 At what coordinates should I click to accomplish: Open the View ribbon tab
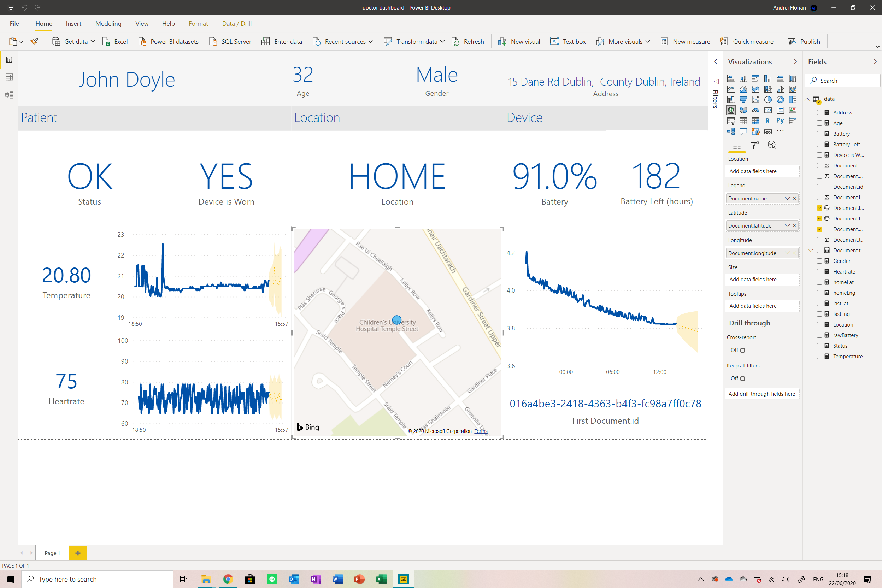[142, 24]
